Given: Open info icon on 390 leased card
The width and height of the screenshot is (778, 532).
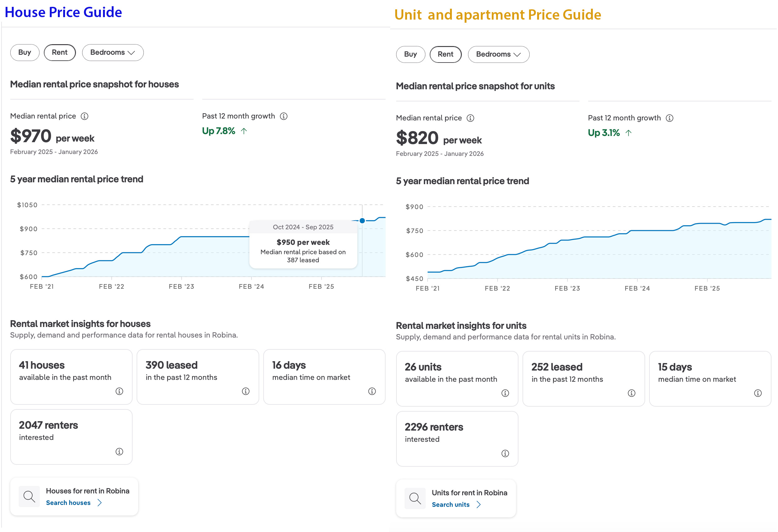Looking at the screenshot, I should (x=246, y=391).
